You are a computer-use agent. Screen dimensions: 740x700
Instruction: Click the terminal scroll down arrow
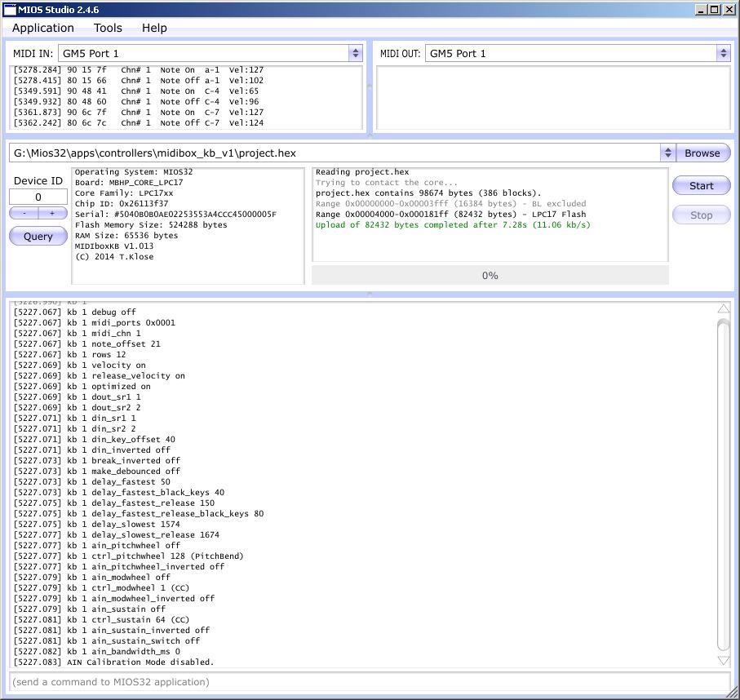(724, 660)
